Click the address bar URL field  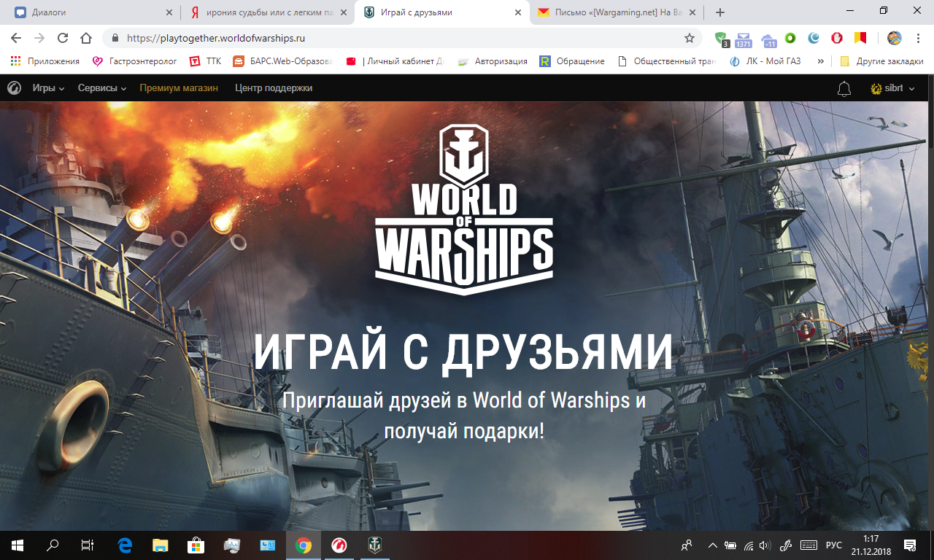401,38
